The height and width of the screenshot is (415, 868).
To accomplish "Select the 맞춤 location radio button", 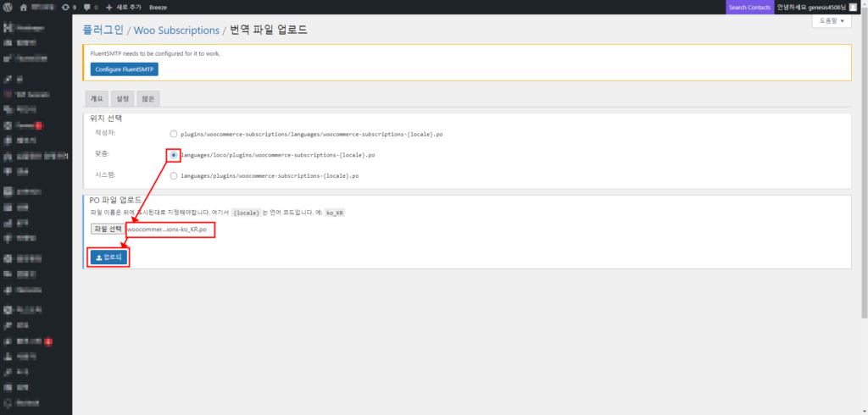I will (174, 155).
